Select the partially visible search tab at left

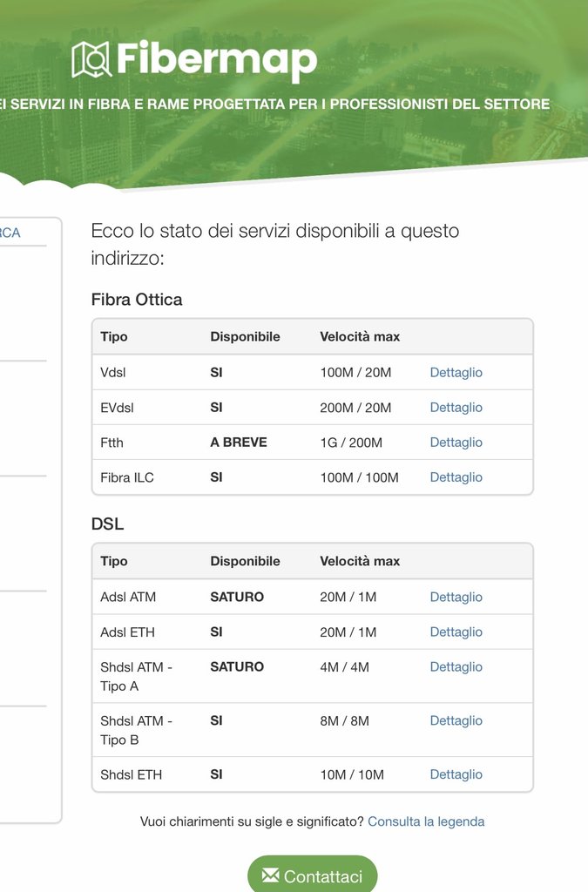point(10,233)
